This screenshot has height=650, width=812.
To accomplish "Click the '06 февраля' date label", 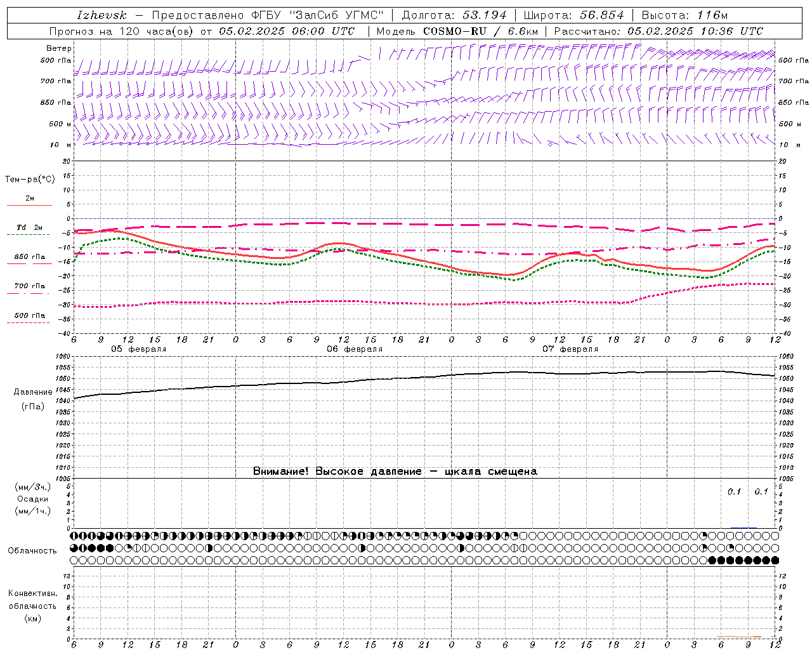I will pyautogui.click(x=355, y=349).
